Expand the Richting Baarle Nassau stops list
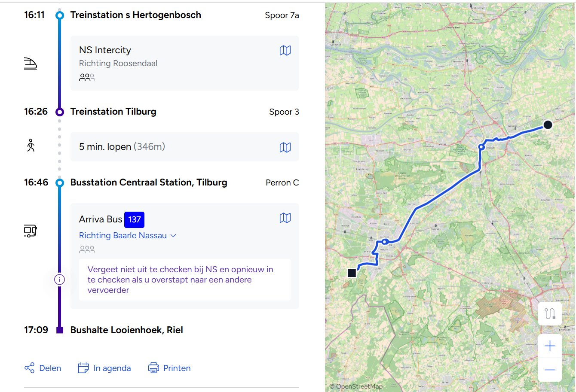 [128, 235]
